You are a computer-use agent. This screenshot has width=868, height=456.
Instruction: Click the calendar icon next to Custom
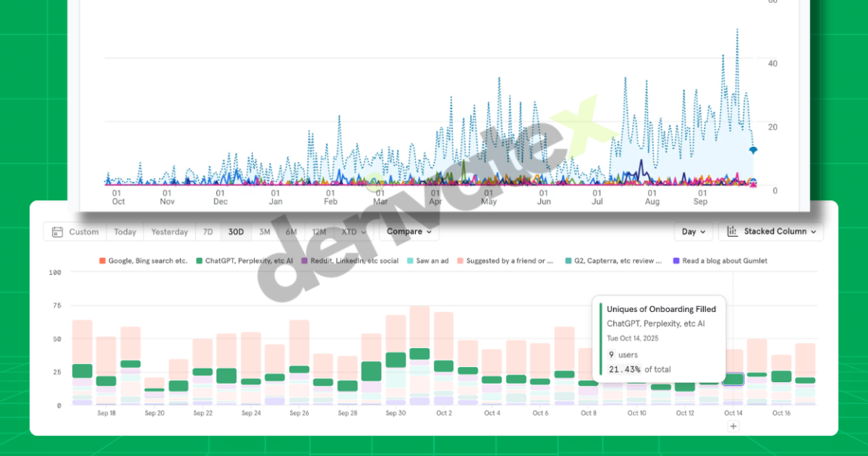tap(58, 231)
